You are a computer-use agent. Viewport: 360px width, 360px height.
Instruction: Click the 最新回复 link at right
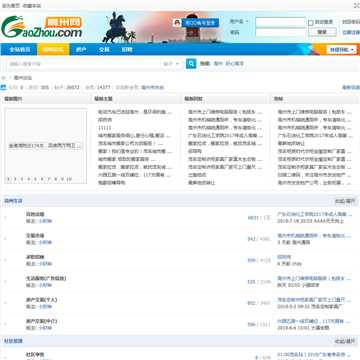pos(351,88)
